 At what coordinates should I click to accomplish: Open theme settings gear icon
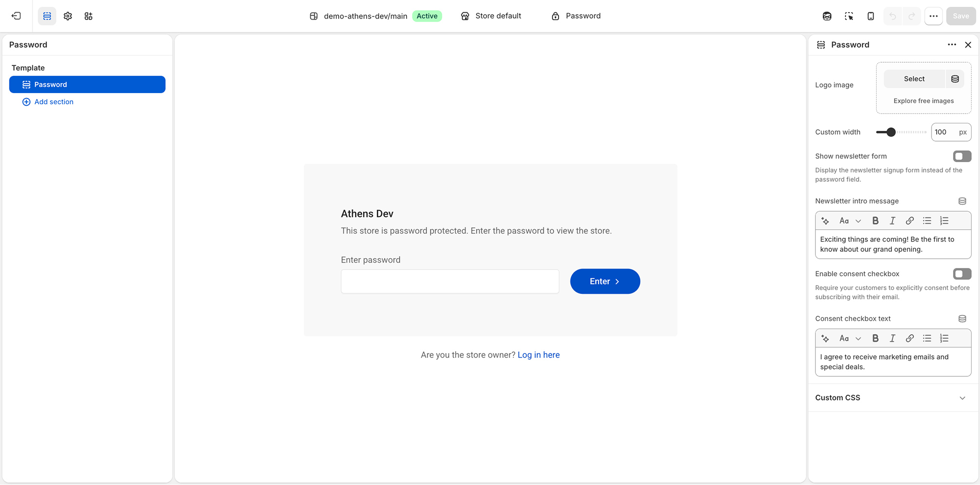pos(68,16)
